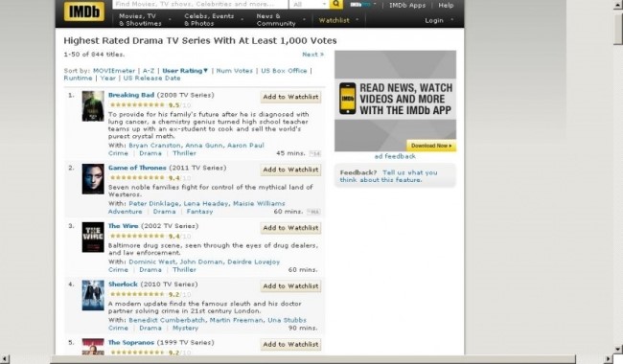Add Game of Thrones to Watchlist
Screen dimensions: 623x364
coord(290,170)
